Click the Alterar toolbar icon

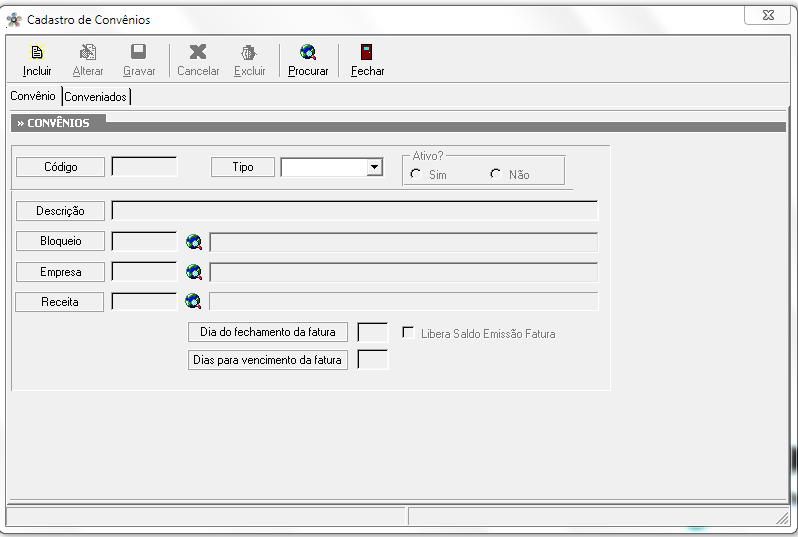[x=88, y=52]
